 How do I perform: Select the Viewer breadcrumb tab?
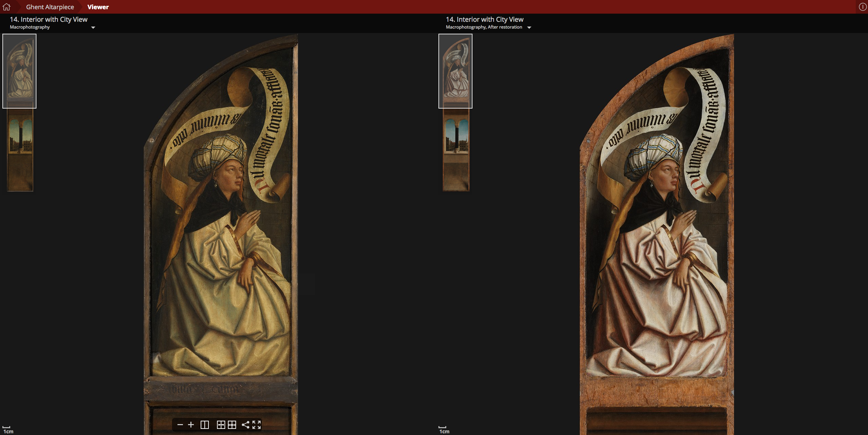98,7
